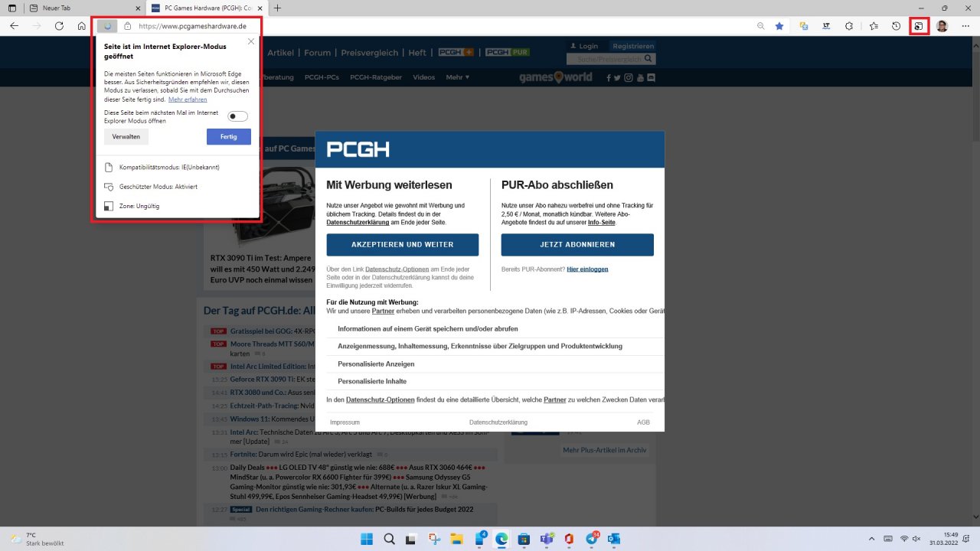
Task: Click the PCGH Plus logo link
Action: click(x=456, y=53)
